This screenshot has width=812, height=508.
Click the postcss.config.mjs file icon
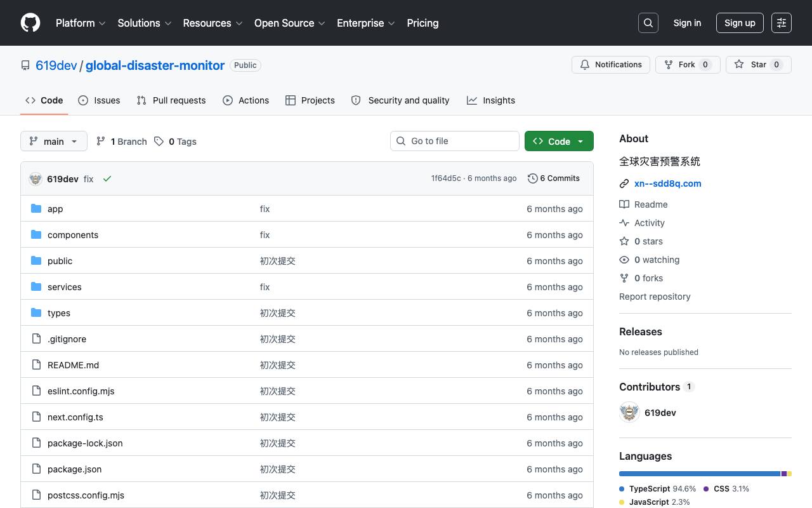click(36, 495)
